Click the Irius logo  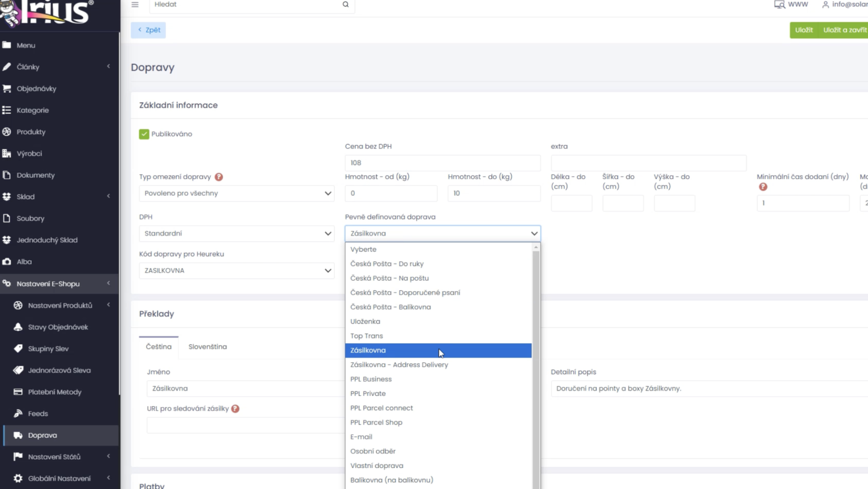pos(48,13)
